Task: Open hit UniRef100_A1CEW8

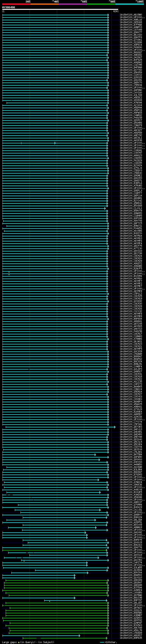Action: [131, 467]
